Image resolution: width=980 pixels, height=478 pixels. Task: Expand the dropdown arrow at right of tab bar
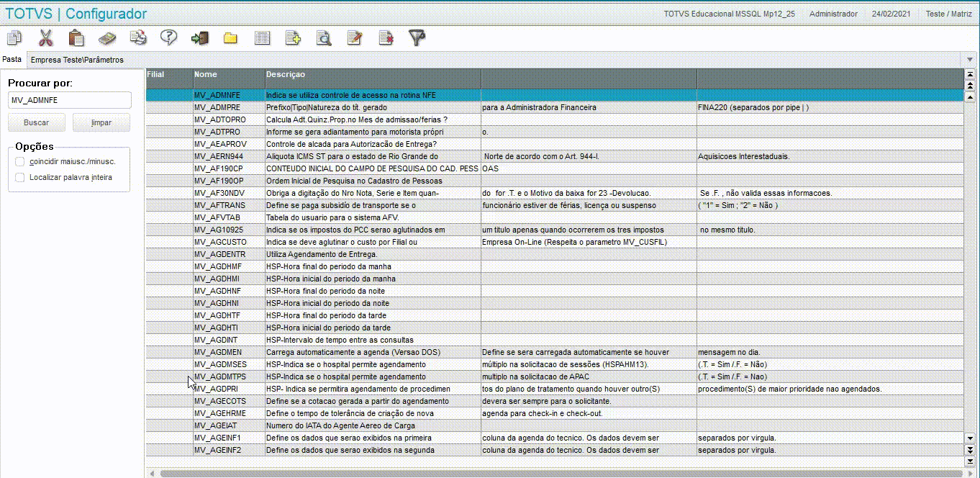(969, 60)
